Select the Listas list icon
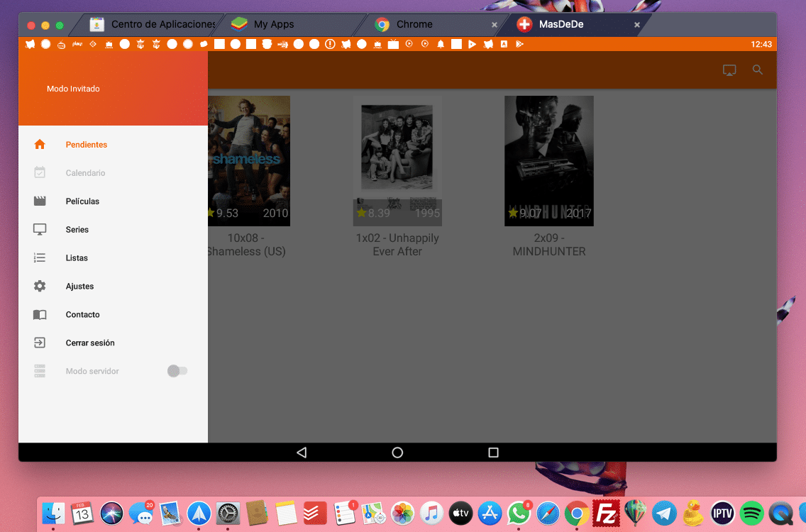806x532 pixels. pyautogui.click(x=40, y=257)
